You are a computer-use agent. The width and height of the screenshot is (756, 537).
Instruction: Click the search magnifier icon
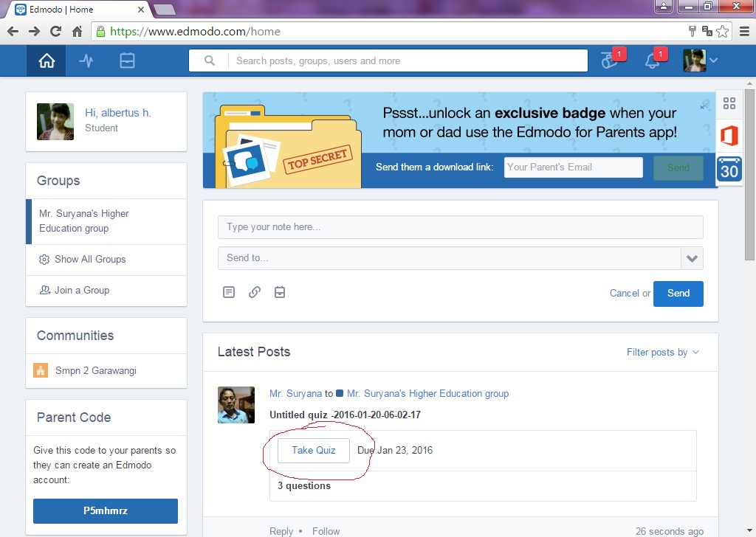[209, 60]
